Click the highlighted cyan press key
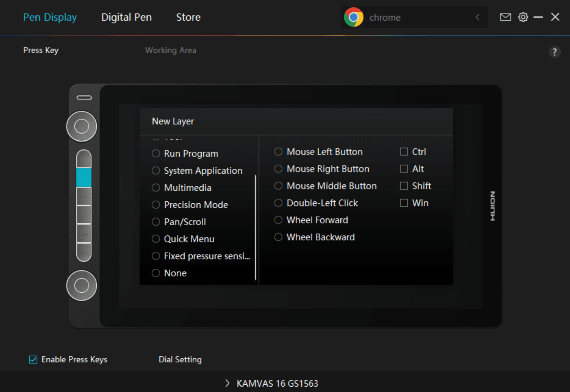Viewport: 570px width, 392px height. point(84,178)
